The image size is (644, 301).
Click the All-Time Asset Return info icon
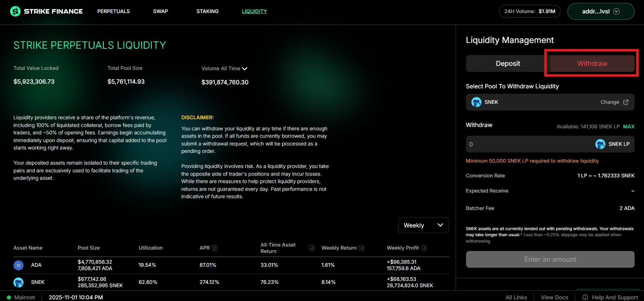(312, 248)
